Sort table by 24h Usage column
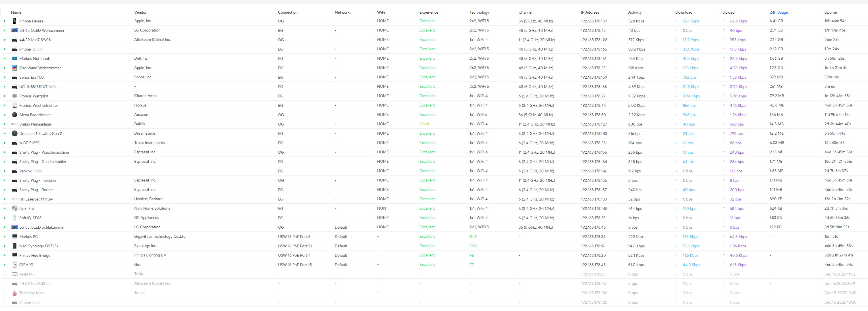 click(778, 12)
